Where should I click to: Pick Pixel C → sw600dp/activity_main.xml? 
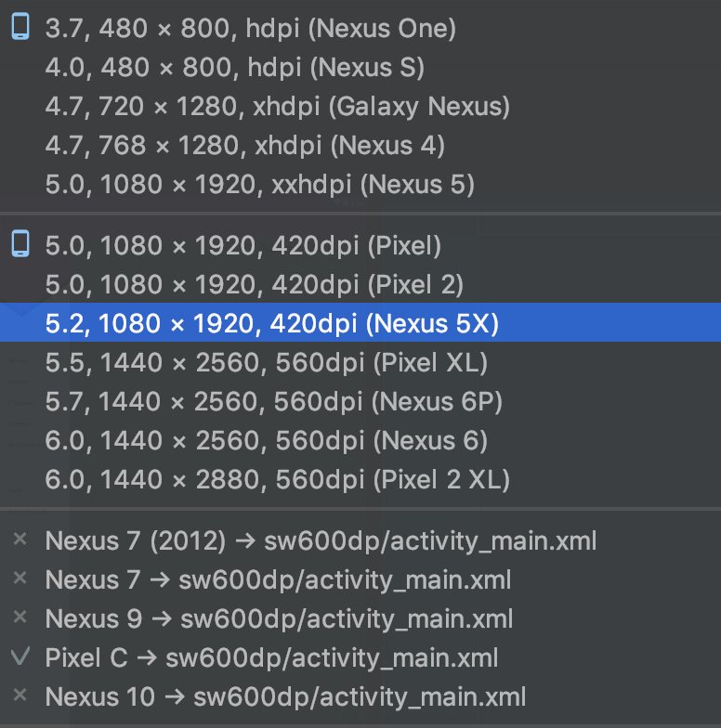tap(360, 657)
